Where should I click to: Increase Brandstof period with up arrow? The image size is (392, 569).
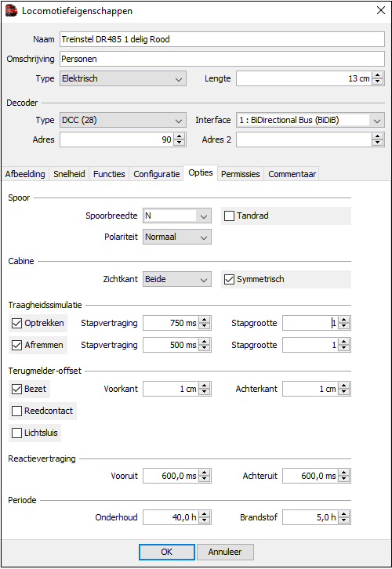343,514
